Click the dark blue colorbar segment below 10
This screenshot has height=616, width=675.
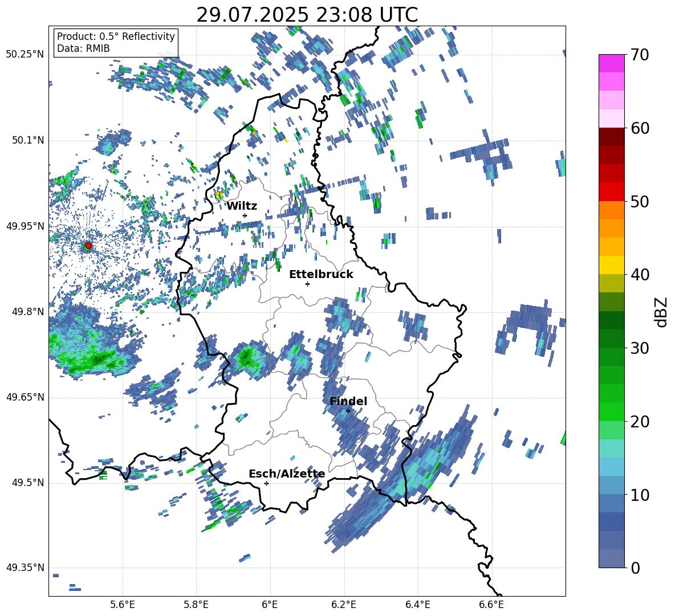pos(611,521)
